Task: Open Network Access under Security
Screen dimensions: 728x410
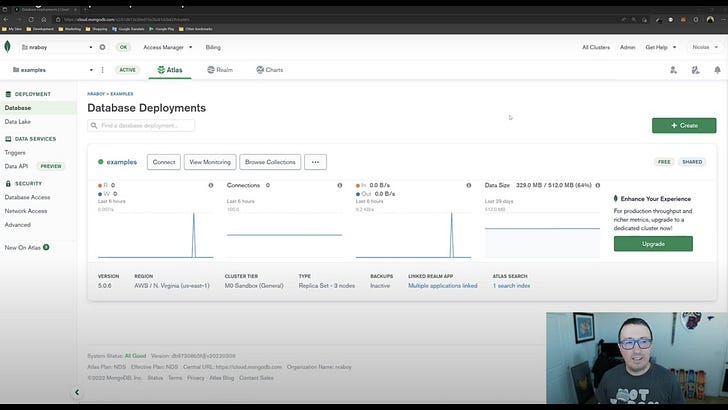Action: click(x=26, y=211)
